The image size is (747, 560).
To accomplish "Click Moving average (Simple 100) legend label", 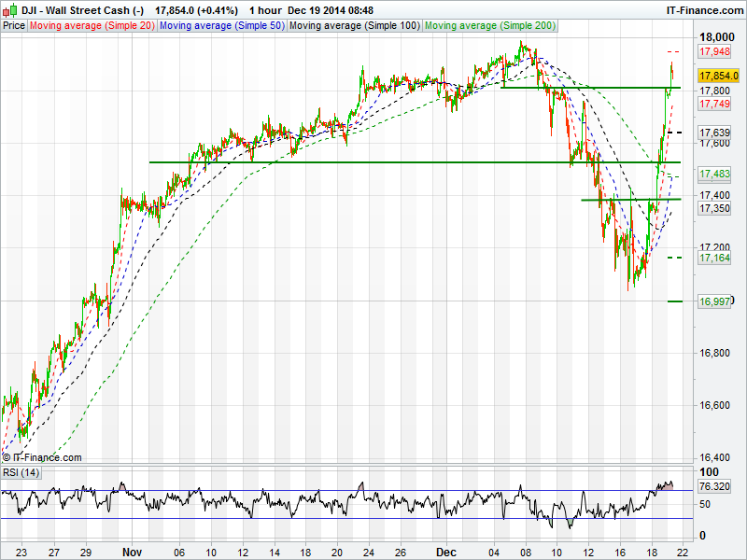I will [354, 25].
